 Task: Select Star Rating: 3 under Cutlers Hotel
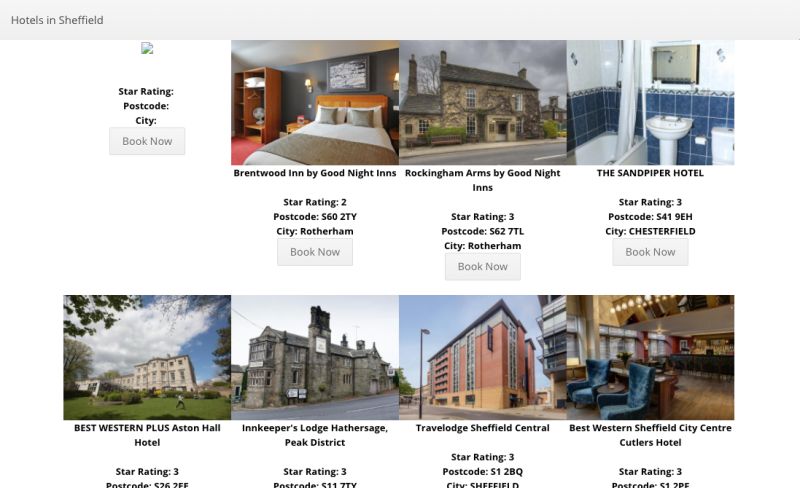click(x=650, y=472)
